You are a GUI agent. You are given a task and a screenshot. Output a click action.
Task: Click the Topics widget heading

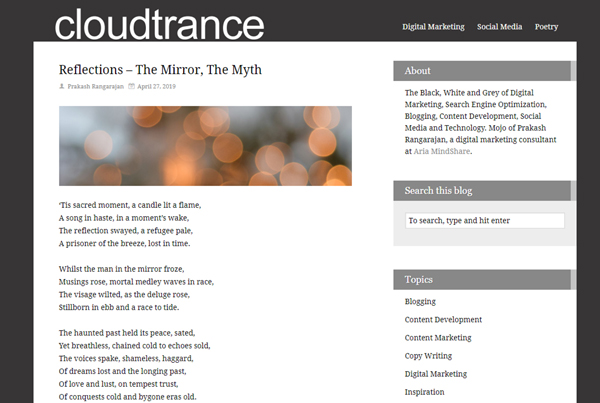click(x=419, y=280)
